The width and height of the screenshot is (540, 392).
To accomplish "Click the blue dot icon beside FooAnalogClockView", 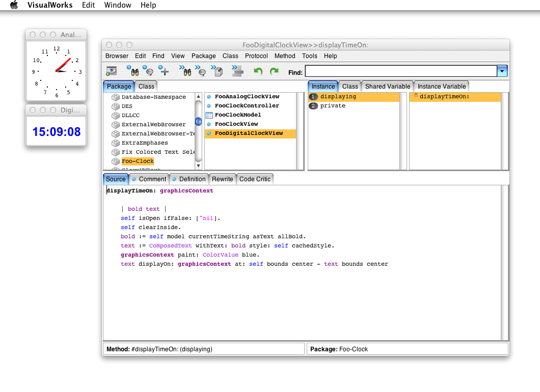I will (209, 97).
